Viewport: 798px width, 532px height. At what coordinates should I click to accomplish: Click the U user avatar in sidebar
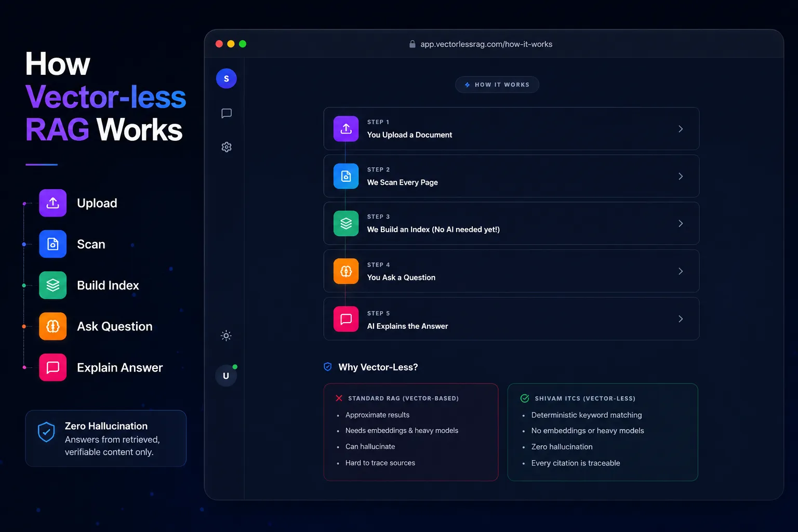pyautogui.click(x=226, y=376)
